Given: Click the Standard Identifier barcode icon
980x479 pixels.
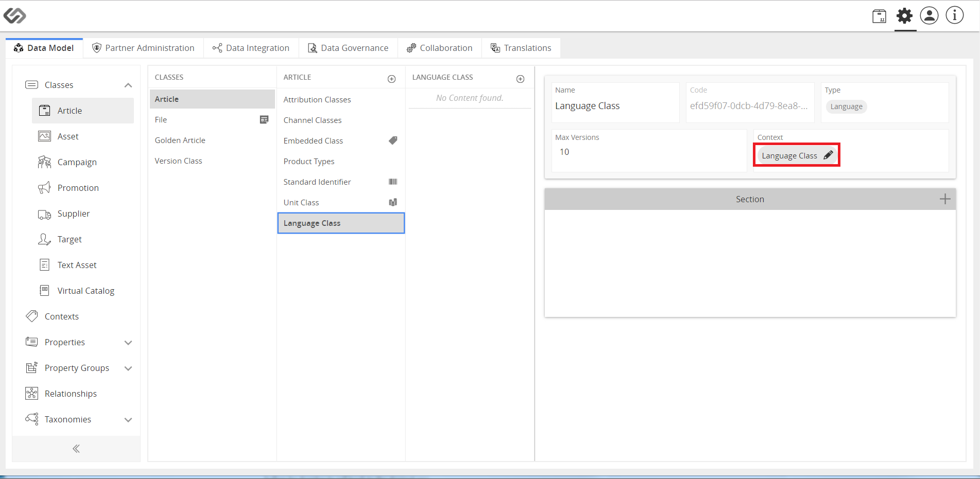Looking at the screenshot, I should click(393, 182).
